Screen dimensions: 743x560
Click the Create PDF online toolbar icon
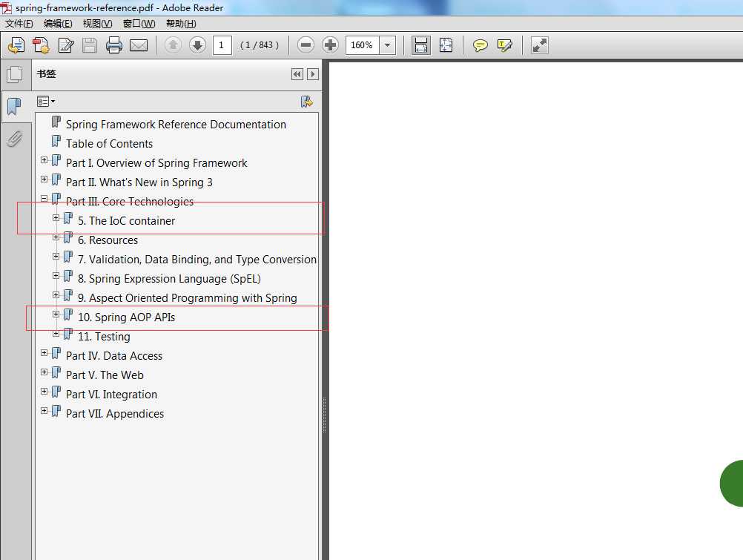coord(16,45)
